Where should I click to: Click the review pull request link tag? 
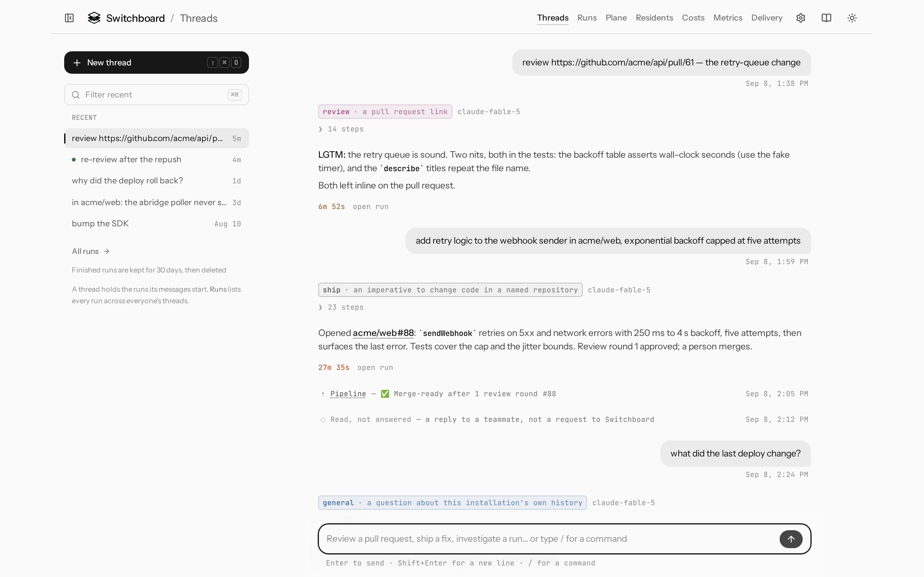385,112
